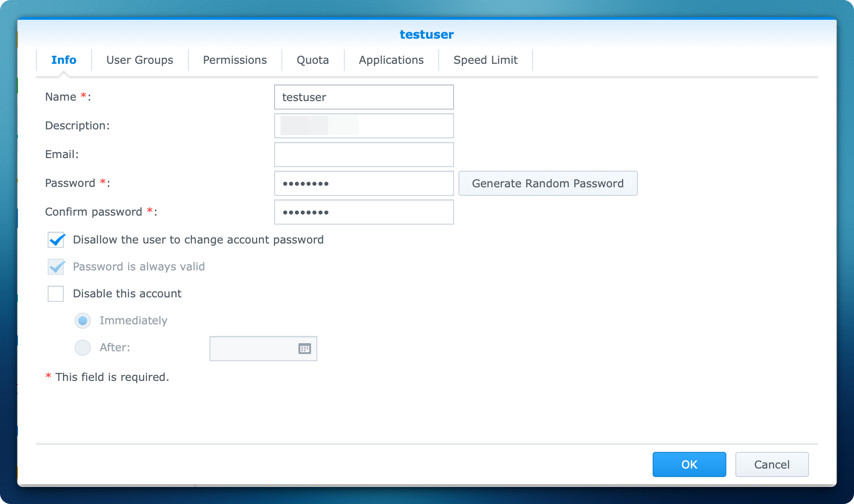The height and width of the screenshot is (504, 854).
Task: Click the Password input field
Action: coord(364,183)
